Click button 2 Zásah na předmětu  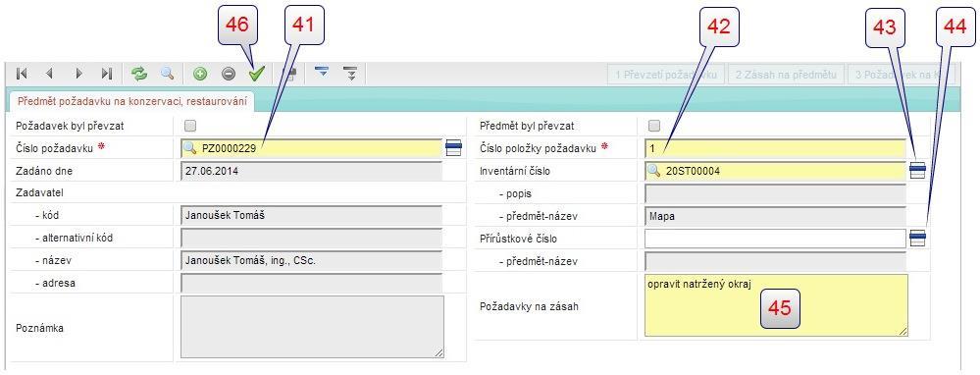pos(786,75)
